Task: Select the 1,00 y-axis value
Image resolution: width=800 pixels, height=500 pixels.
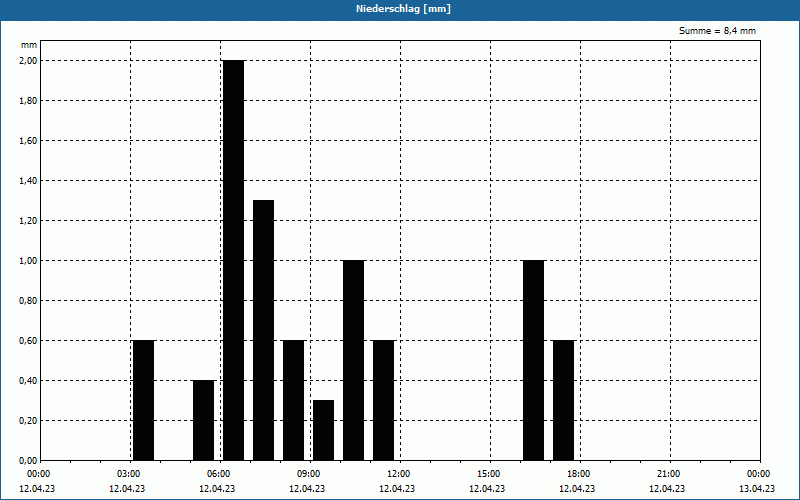Action: tap(28, 261)
